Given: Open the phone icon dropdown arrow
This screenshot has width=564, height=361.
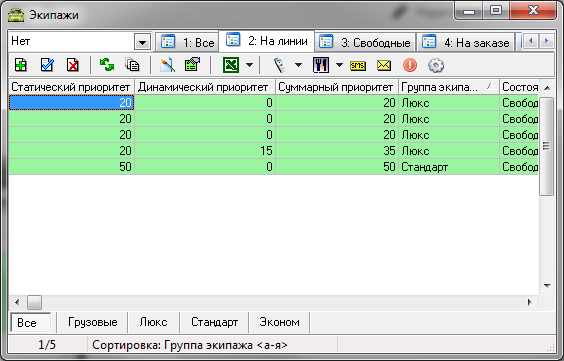Looking at the screenshot, I should 298,65.
